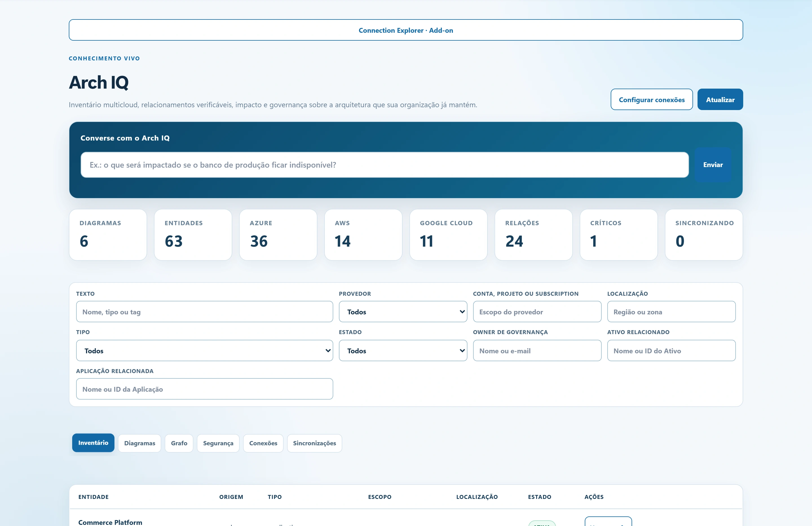Open the Estado dropdown
Viewport: 812px width, 526px height.
point(403,350)
